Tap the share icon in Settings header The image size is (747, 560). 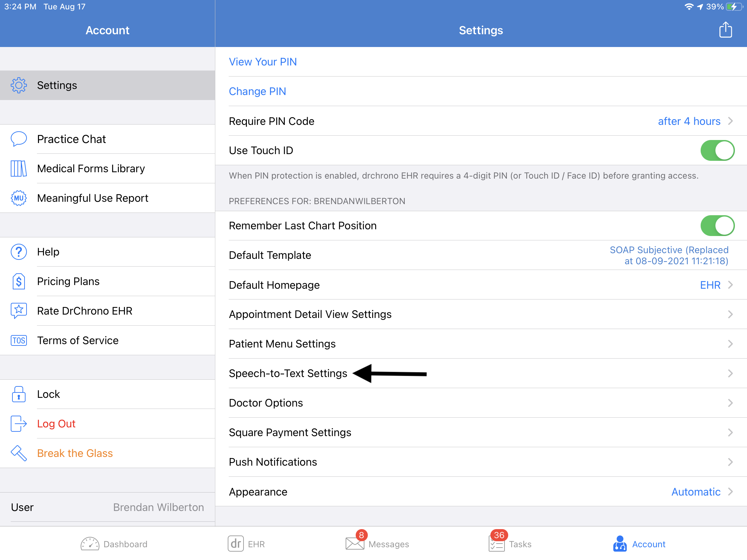[726, 30]
